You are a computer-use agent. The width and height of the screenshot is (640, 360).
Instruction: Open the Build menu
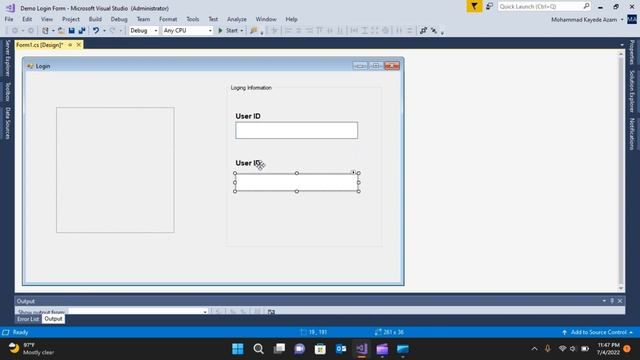click(95, 19)
